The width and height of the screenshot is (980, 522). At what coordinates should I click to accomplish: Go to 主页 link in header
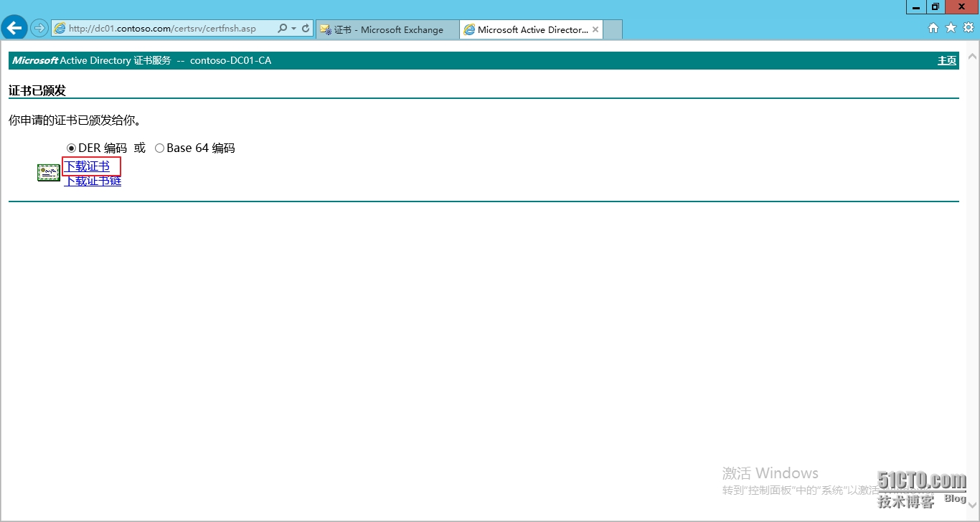[947, 61]
